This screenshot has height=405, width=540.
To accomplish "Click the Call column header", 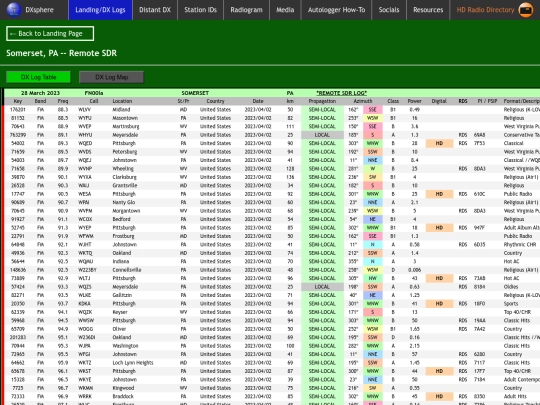I will (94, 101).
